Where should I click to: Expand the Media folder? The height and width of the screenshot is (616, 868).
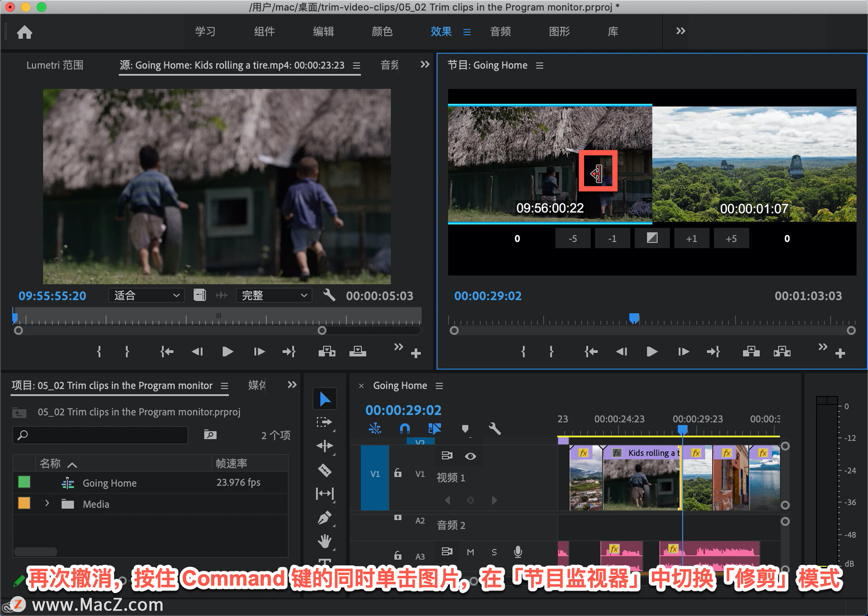47,503
